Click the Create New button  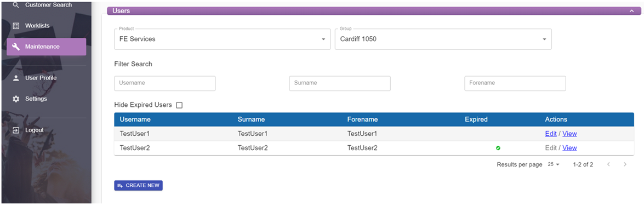(x=139, y=186)
